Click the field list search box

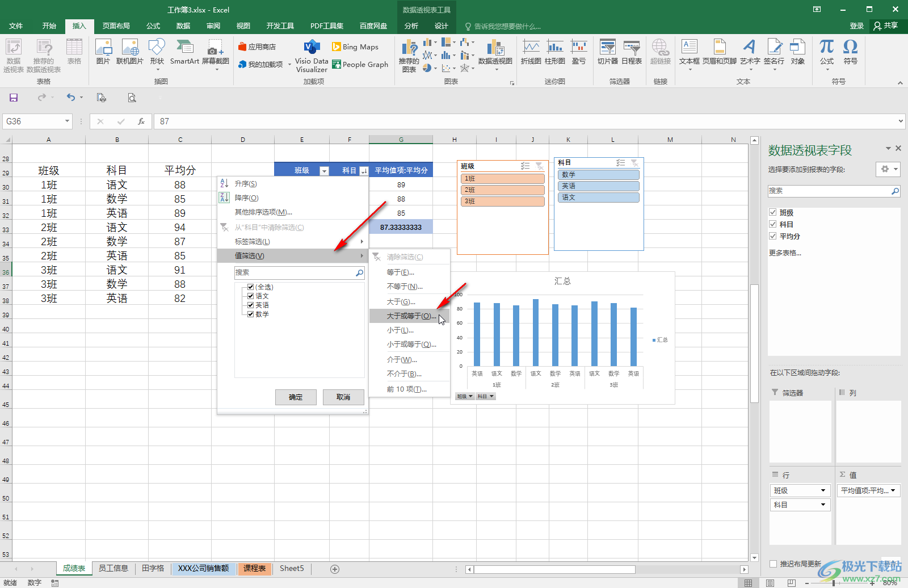(x=834, y=191)
